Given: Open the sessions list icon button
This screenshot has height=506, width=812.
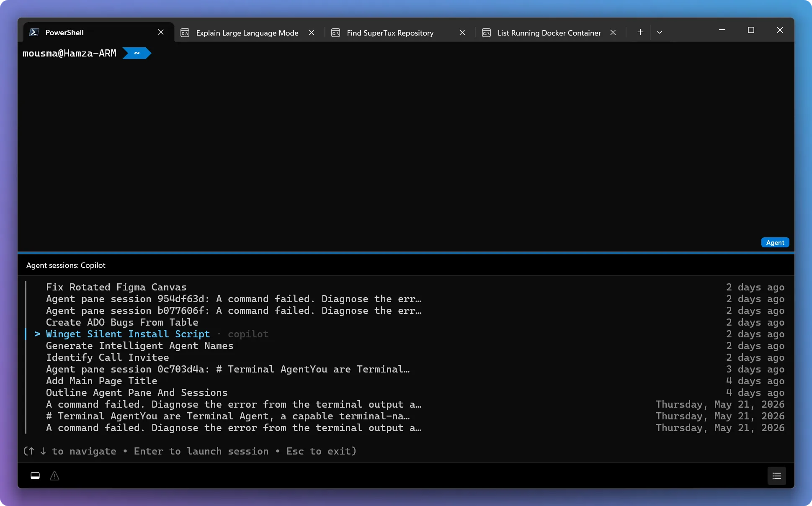Looking at the screenshot, I should click(777, 476).
